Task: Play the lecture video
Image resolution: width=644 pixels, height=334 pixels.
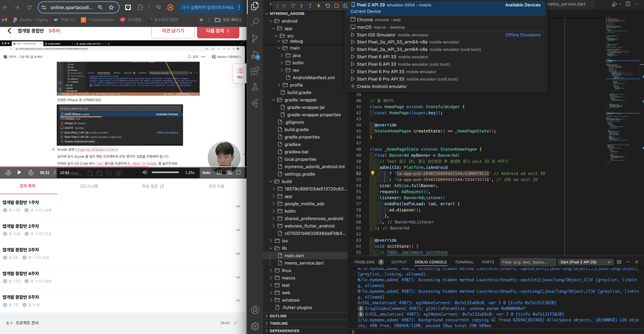Action: pyautogui.click(x=19, y=172)
